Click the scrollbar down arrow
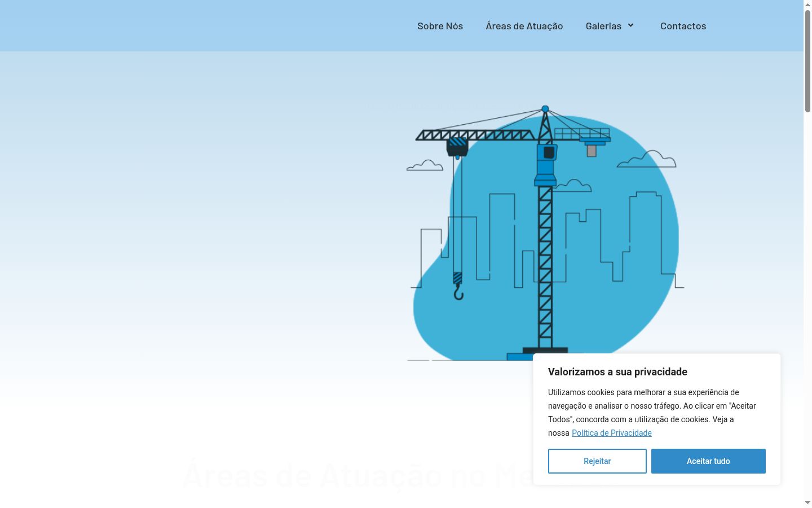Screen dimensions: 812x508 point(807,503)
